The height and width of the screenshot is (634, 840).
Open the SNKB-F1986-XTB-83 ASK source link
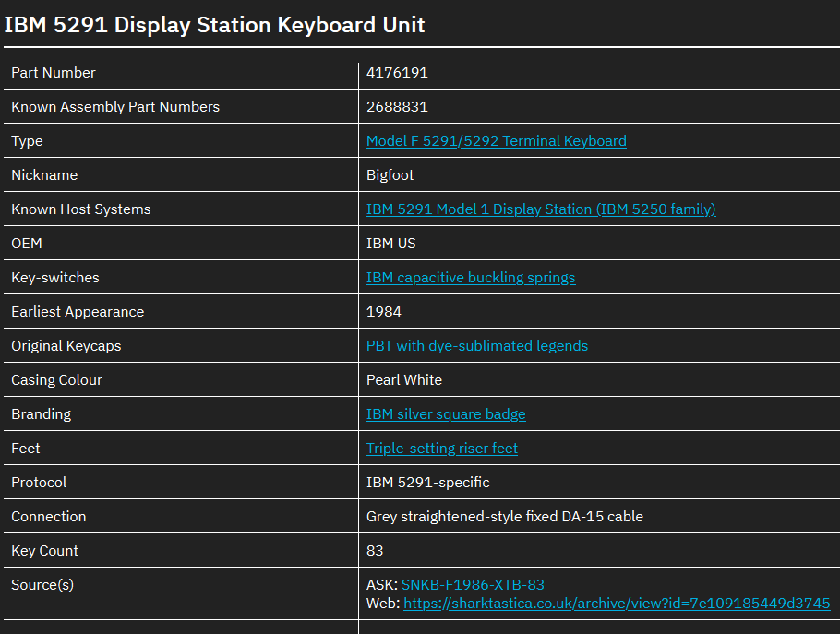[473, 584]
